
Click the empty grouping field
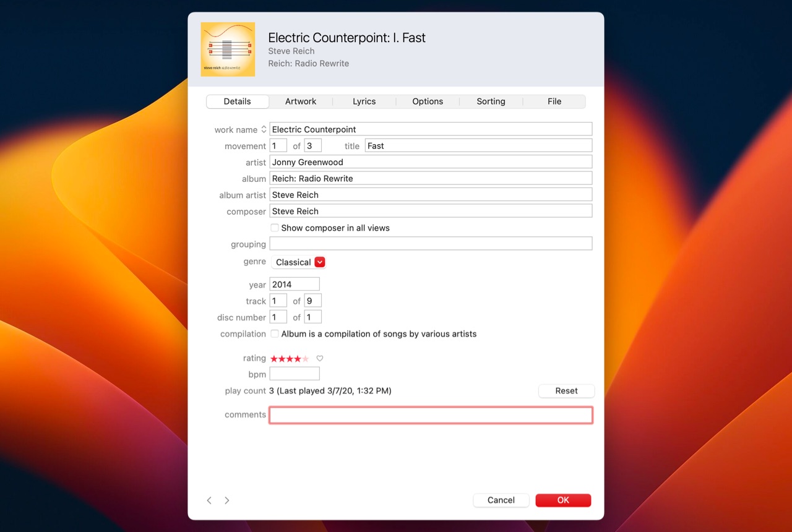coord(431,244)
